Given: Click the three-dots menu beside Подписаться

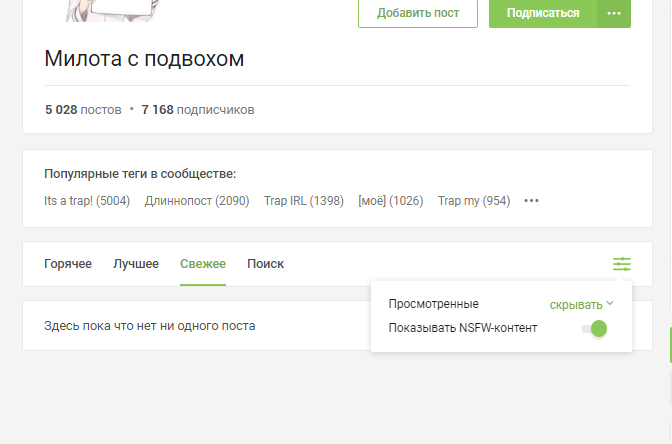Looking at the screenshot, I should [613, 13].
